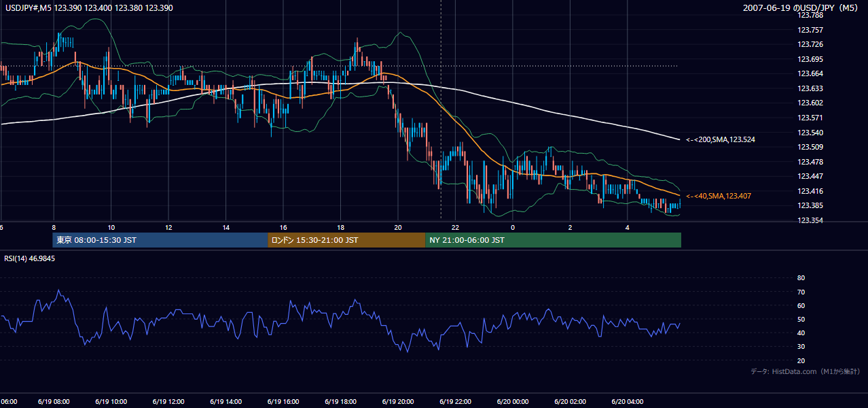Click the 6/19 08:00 time axis label
The image size is (868, 408).
[x=54, y=402]
